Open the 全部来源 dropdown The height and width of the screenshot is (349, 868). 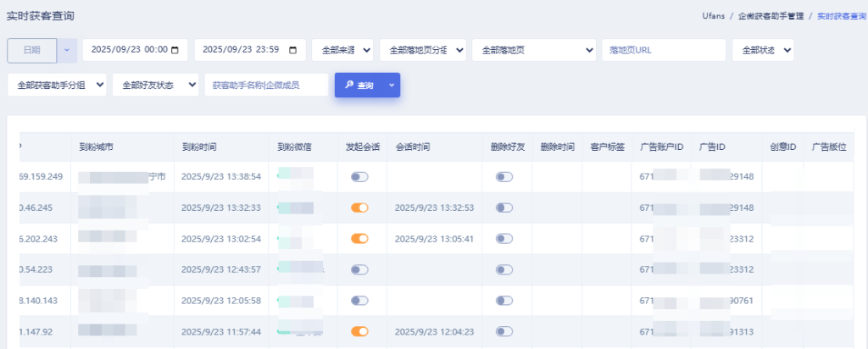tap(342, 51)
